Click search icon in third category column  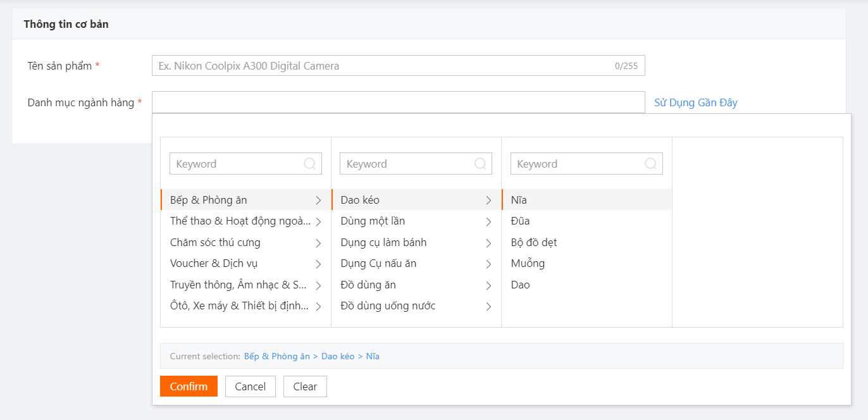pos(650,164)
